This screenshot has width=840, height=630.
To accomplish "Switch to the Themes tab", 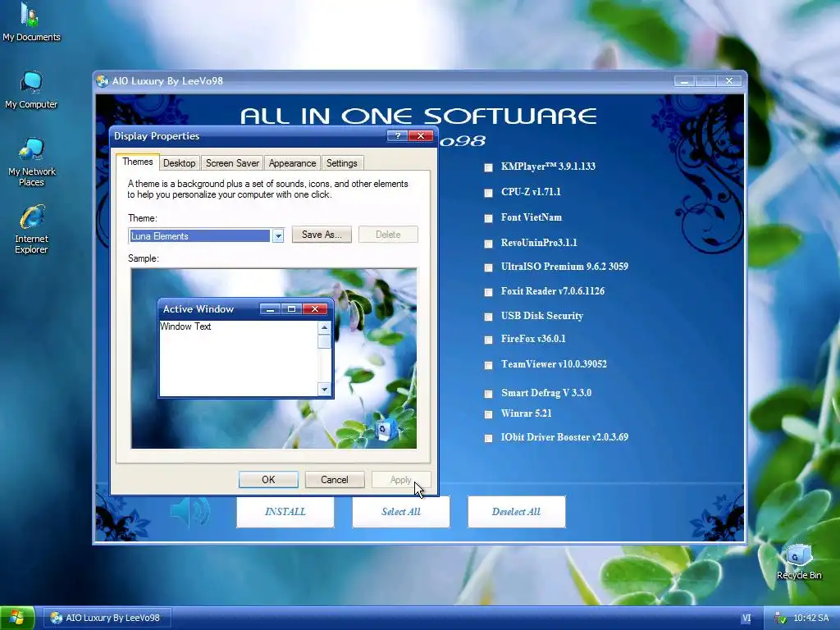I will click(137, 162).
